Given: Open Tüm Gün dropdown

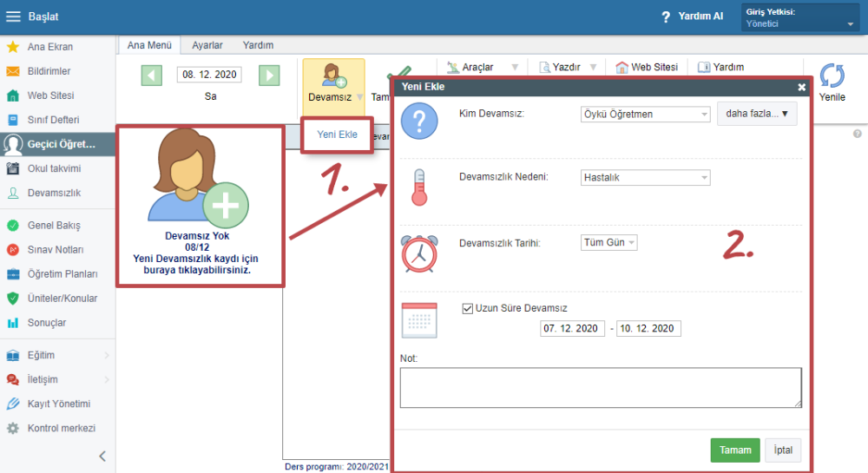Looking at the screenshot, I should coord(609,242).
